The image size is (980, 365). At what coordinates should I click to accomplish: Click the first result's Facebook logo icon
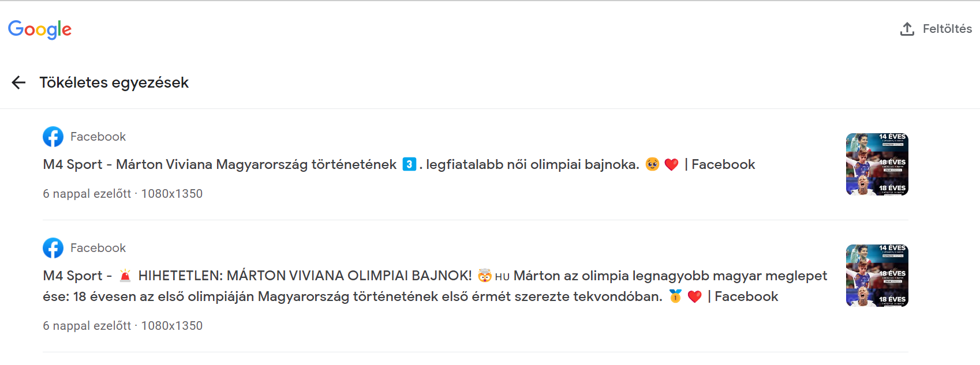(x=53, y=137)
